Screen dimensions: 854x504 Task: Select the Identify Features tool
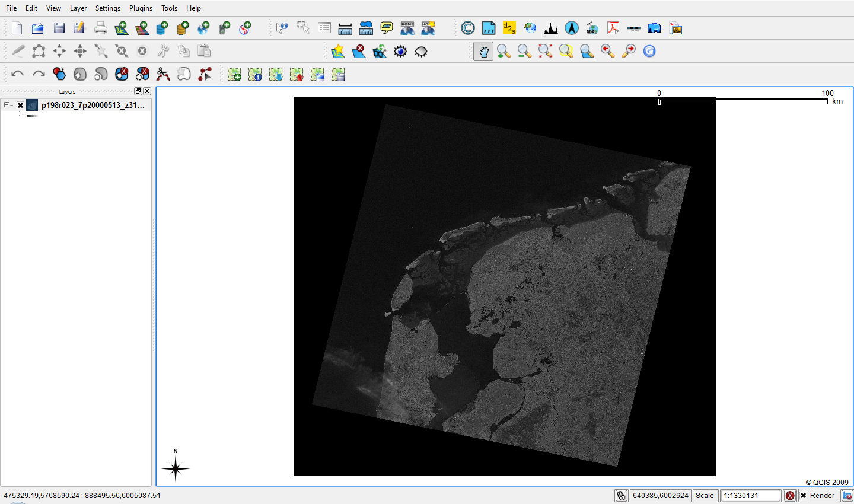click(x=282, y=28)
